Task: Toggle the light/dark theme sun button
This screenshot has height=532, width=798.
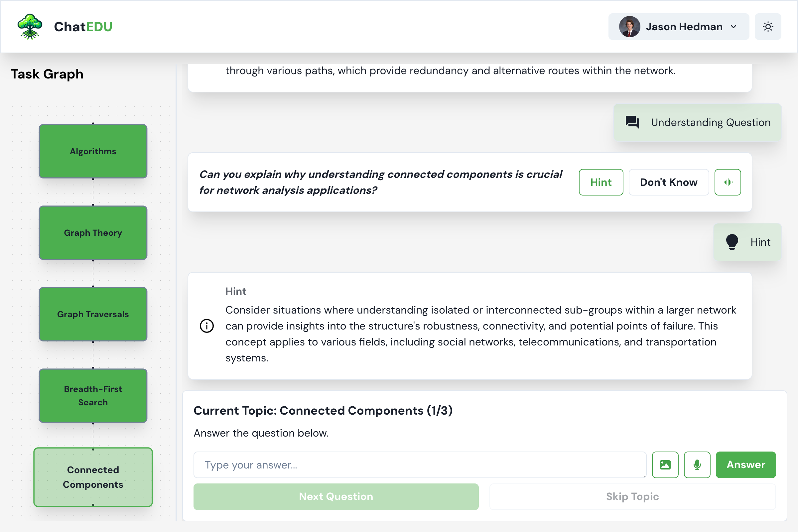Action: (768, 27)
